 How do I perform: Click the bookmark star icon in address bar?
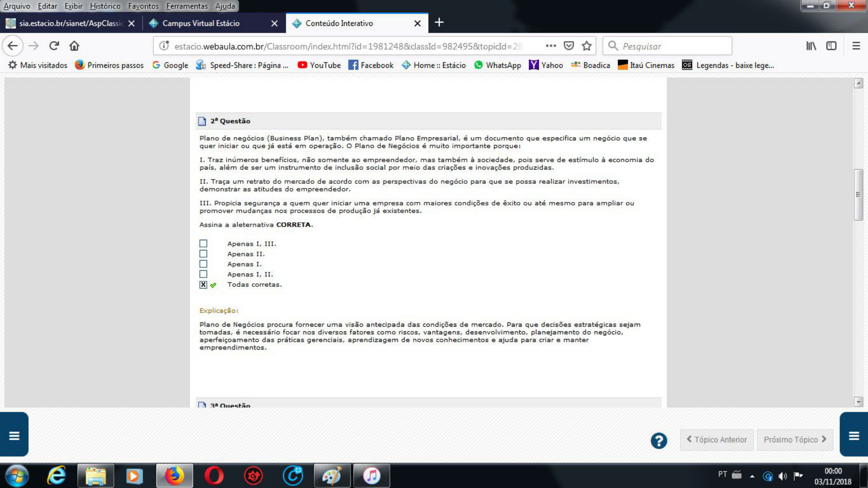pos(587,46)
